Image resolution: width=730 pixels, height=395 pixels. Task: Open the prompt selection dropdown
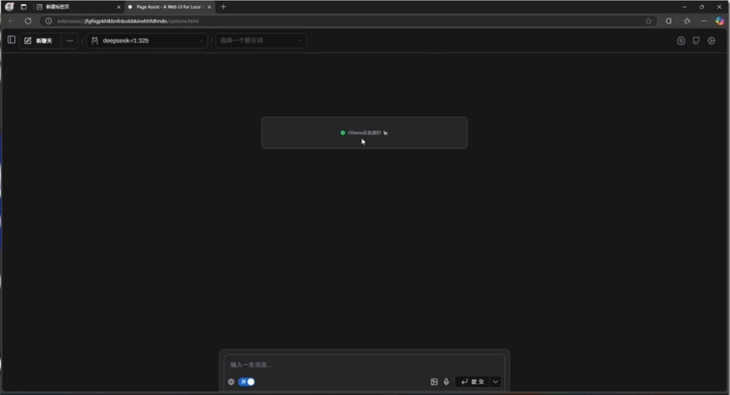point(261,41)
